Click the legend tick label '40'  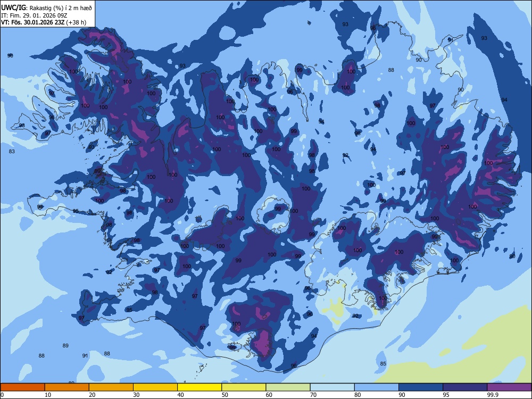(x=181, y=395)
